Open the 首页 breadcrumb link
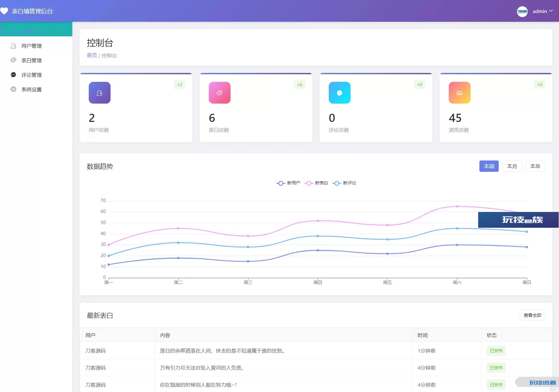Image resolution: width=559 pixels, height=392 pixels. (92, 56)
